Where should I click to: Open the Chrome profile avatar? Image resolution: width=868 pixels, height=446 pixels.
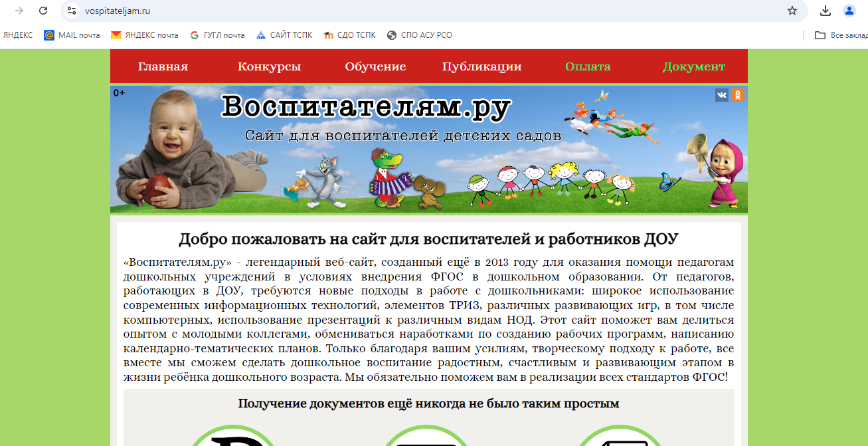[849, 11]
